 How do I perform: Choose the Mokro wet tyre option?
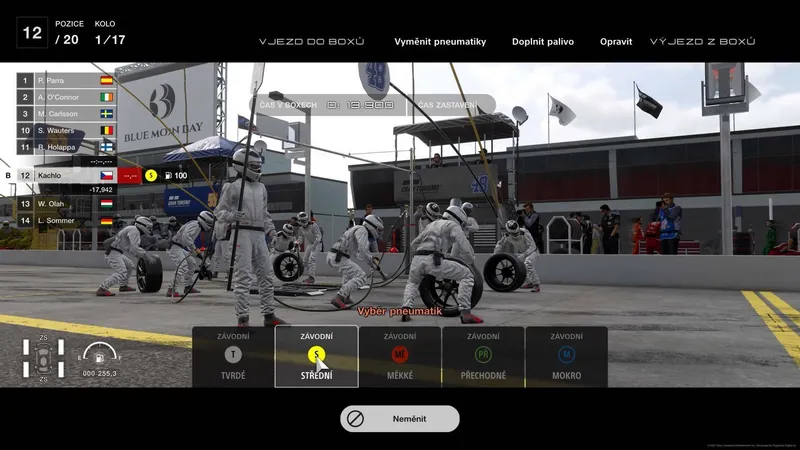566,357
